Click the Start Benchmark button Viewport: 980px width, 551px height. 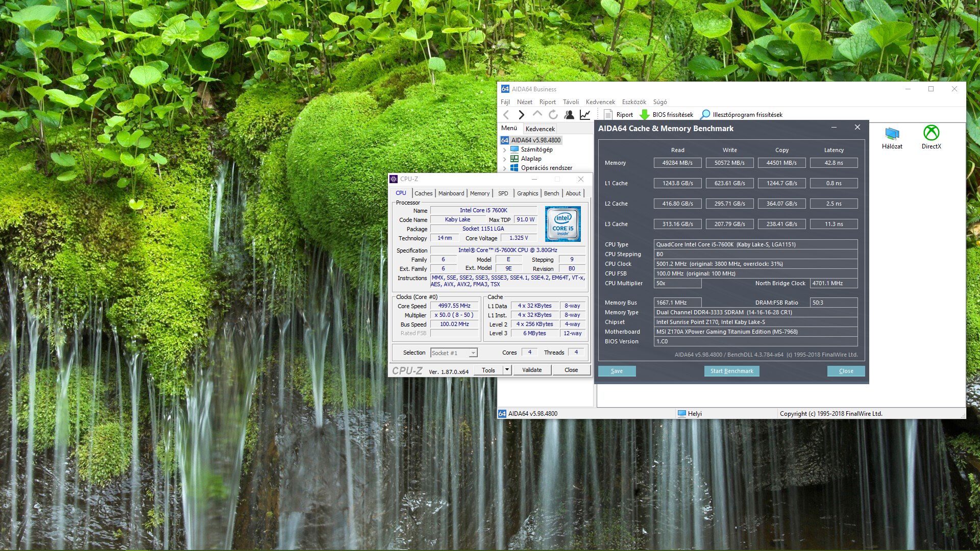[x=731, y=371]
